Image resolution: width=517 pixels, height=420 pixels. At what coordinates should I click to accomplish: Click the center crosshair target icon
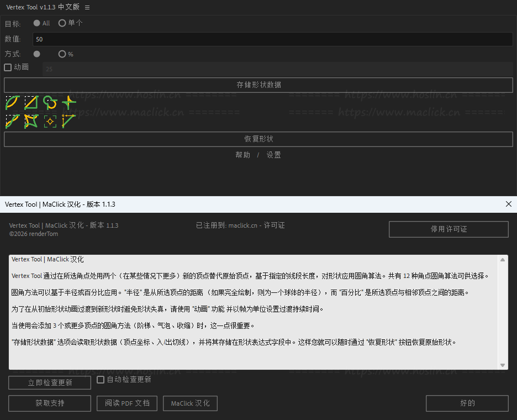point(50,121)
